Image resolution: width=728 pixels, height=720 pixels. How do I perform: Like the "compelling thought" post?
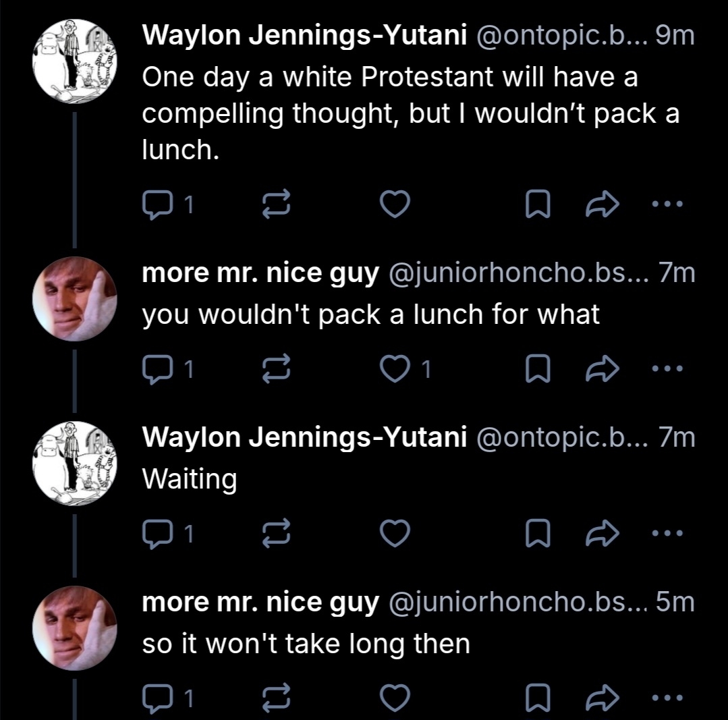point(396,203)
